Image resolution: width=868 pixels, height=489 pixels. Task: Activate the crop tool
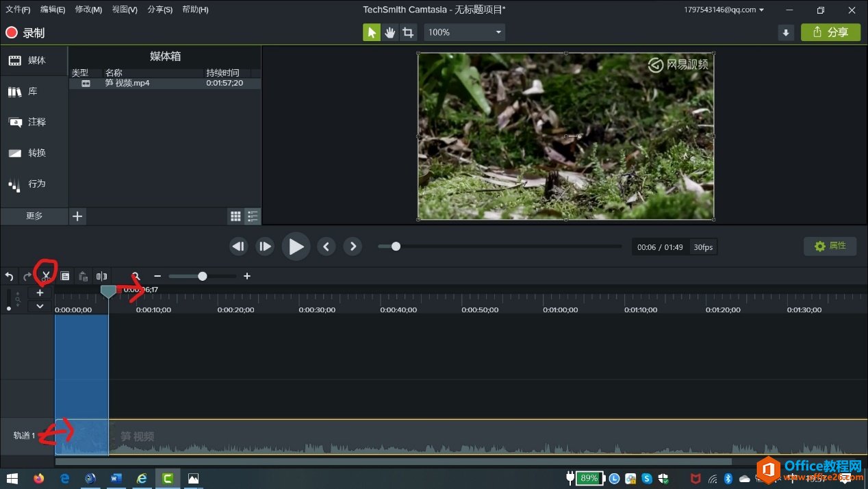(408, 32)
